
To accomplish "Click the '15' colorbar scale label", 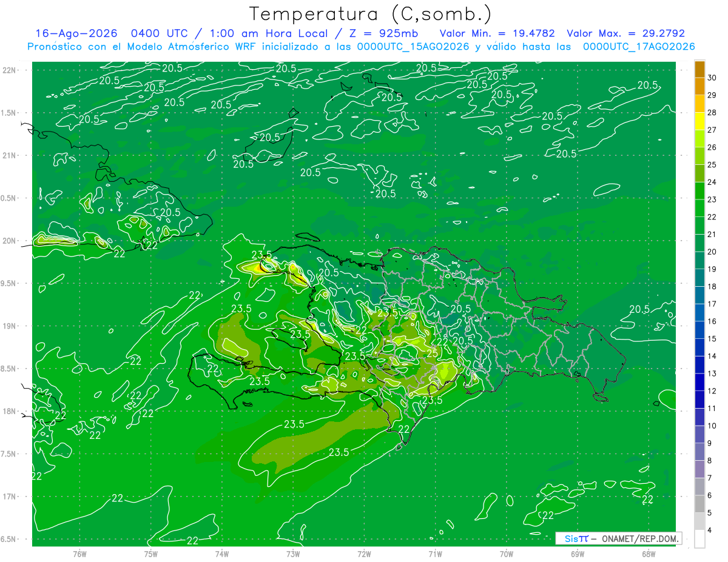I will click(712, 338).
